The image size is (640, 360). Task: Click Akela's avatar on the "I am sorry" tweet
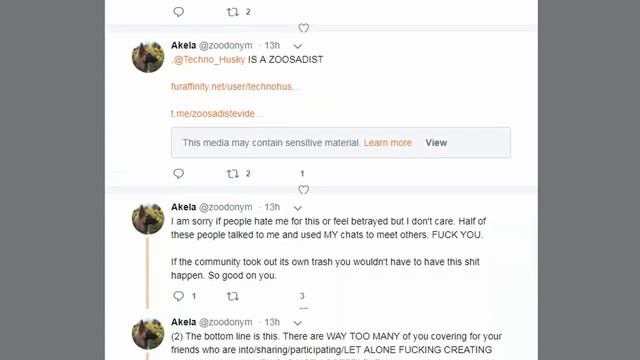point(148,219)
